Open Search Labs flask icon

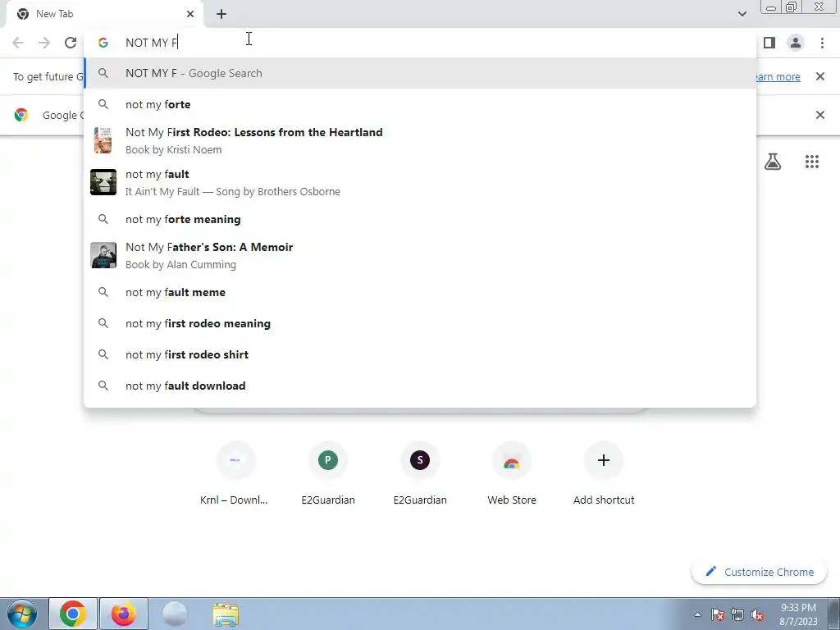(773, 162)
